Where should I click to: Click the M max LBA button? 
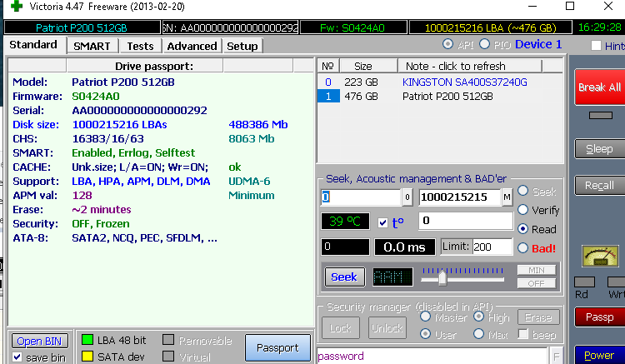pos(507,197)
